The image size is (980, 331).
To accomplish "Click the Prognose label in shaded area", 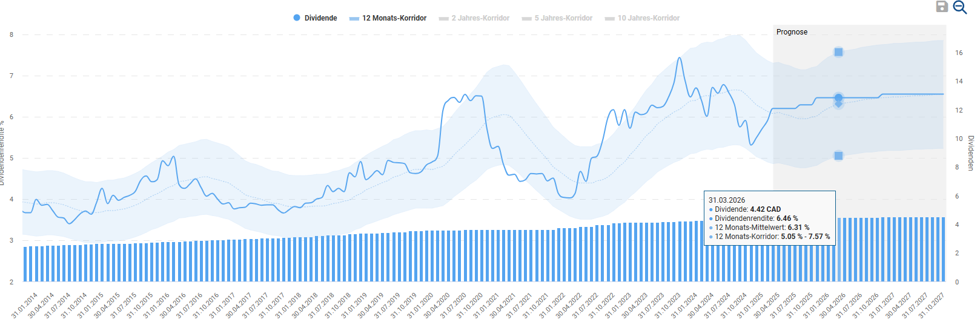I will click(792, 32).
